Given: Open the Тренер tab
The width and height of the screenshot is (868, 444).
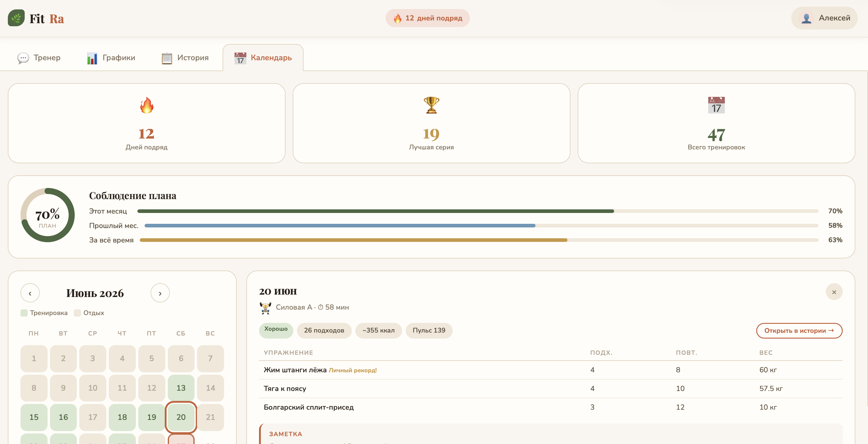Looking at the screenshot, I should coord(39,58).
